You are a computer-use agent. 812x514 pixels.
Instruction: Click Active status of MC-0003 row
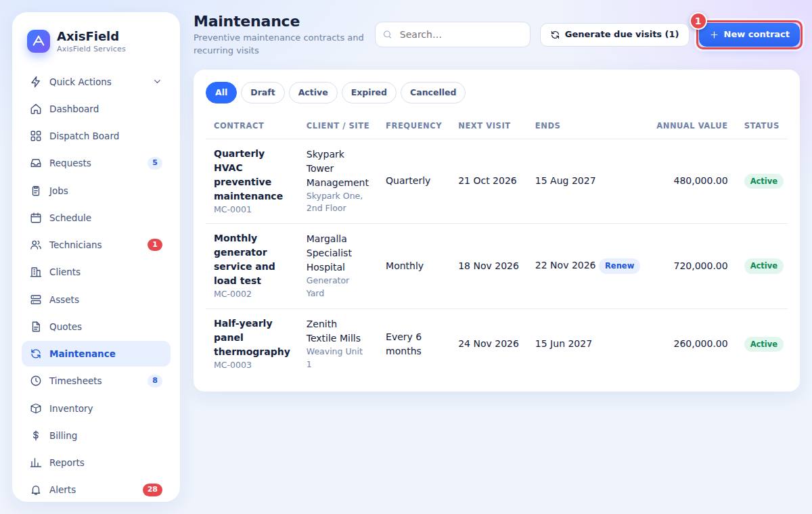(x=764, y=344)
